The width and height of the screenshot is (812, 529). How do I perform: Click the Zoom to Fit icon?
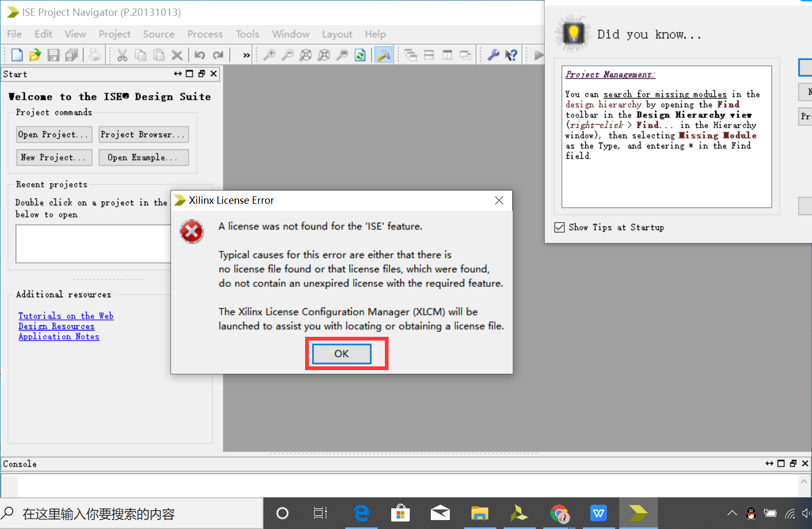coord(306,55)
